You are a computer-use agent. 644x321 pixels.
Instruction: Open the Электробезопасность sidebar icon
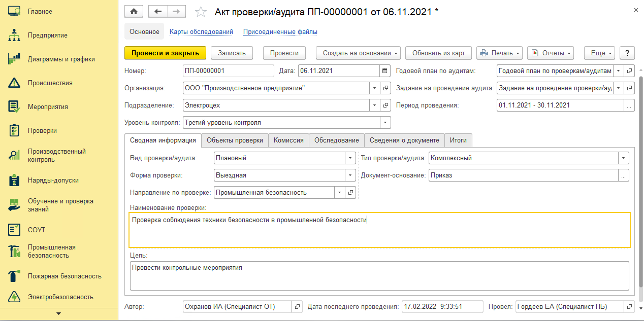pyautogui.click(x=14, y=297)
